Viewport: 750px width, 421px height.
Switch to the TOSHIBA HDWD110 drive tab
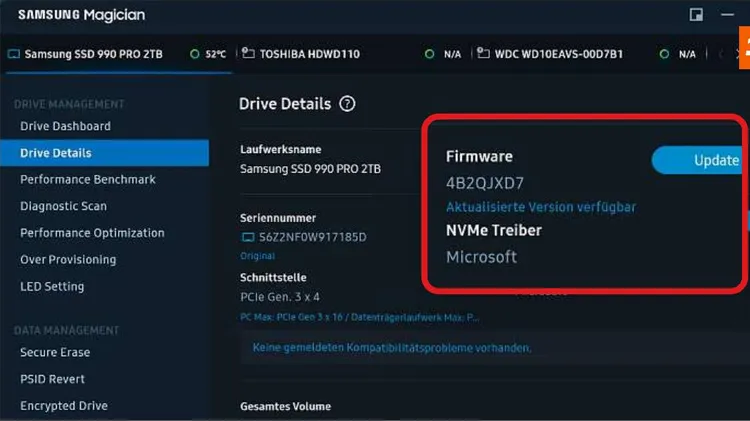310,54
